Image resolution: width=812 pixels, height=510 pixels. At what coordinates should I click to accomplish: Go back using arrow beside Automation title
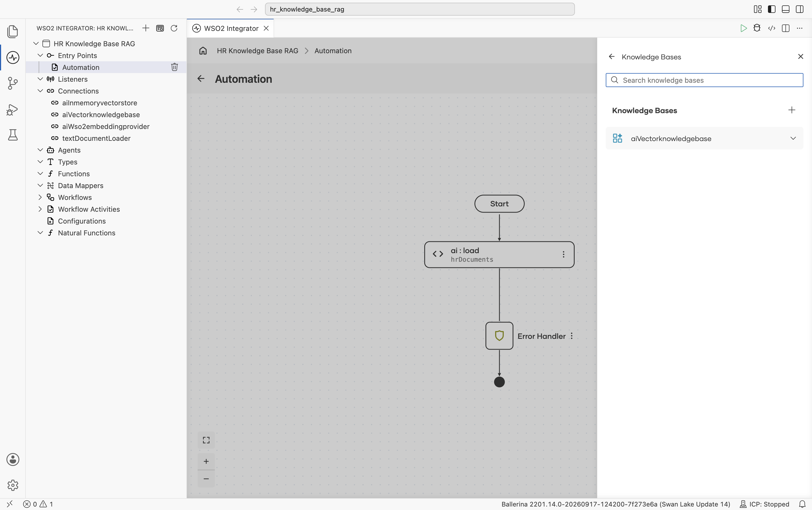[x=201, y=78]
